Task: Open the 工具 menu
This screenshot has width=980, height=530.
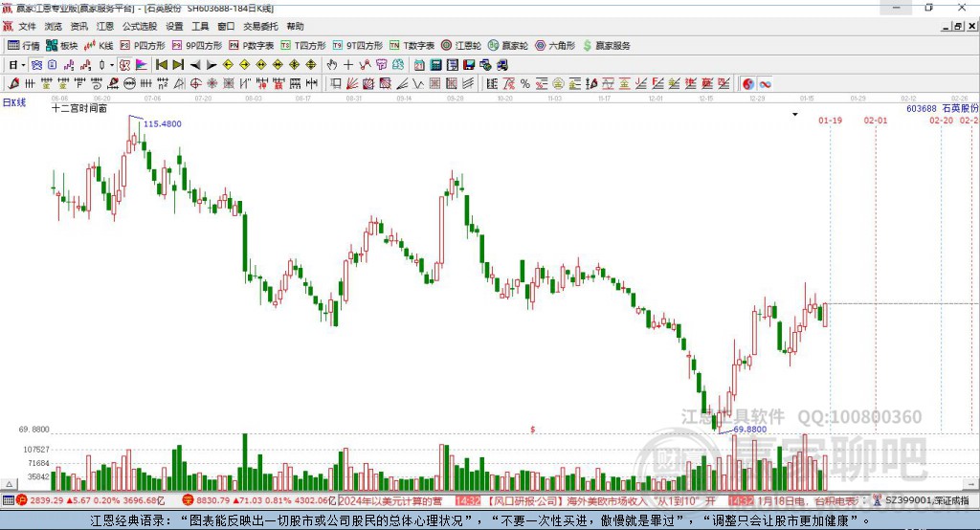Action: 200,26
